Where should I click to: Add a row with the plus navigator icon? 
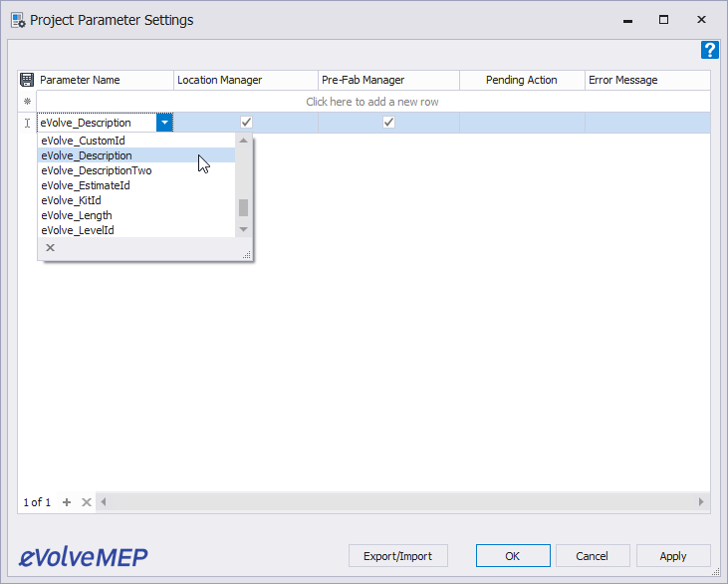click(x=67, y=502)
